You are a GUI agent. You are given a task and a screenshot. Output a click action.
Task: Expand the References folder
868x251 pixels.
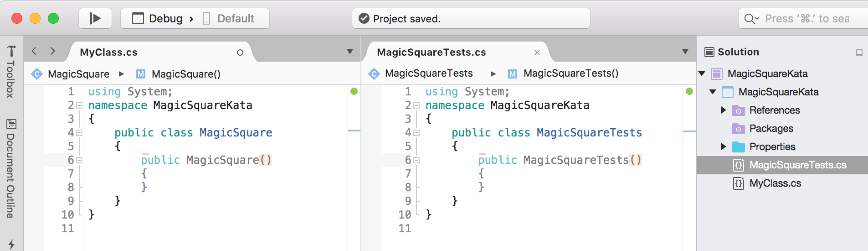coord(723,110)
